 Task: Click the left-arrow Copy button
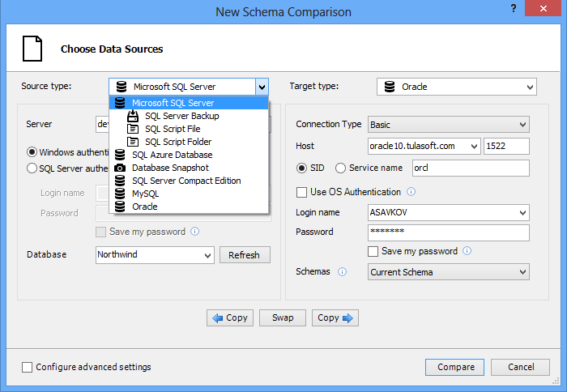point(230,317)
